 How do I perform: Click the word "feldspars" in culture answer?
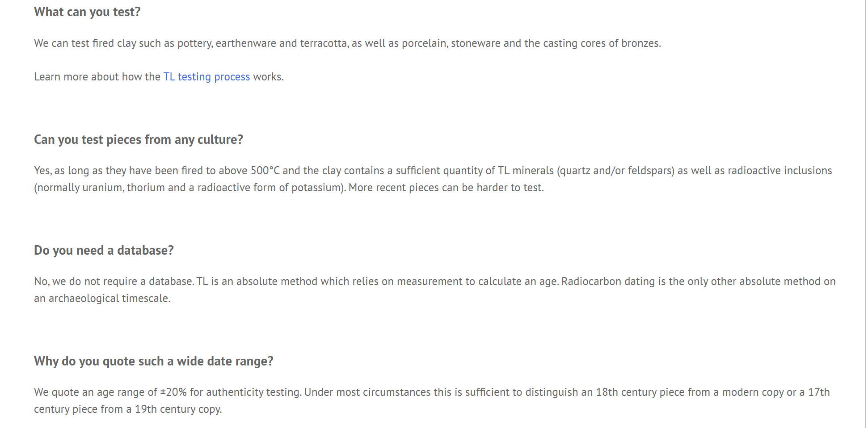(x=650, y=171)
